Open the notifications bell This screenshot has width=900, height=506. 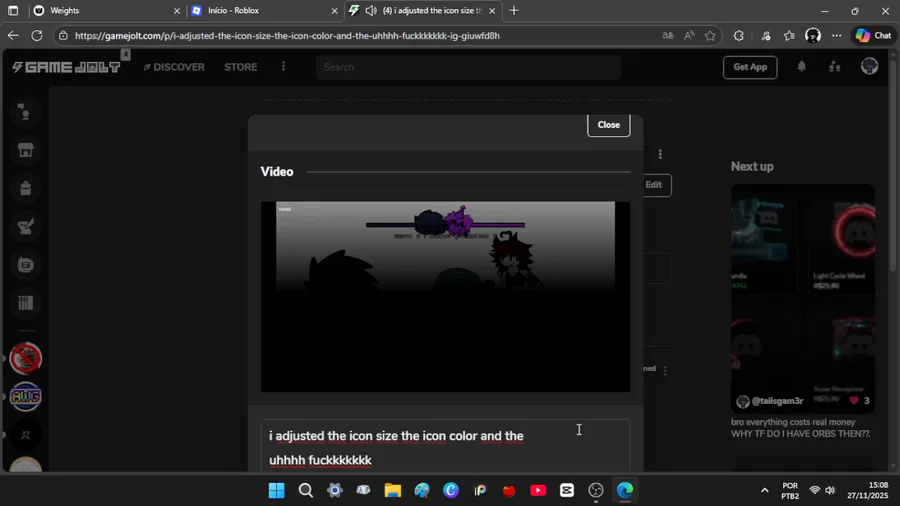(x=801, y=67)
